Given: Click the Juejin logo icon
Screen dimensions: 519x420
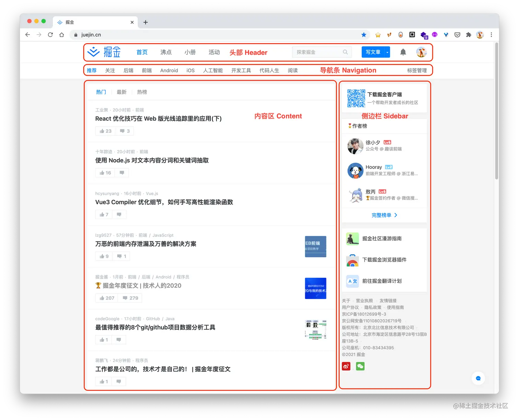Looking at the screenshot, I should 93,52.
